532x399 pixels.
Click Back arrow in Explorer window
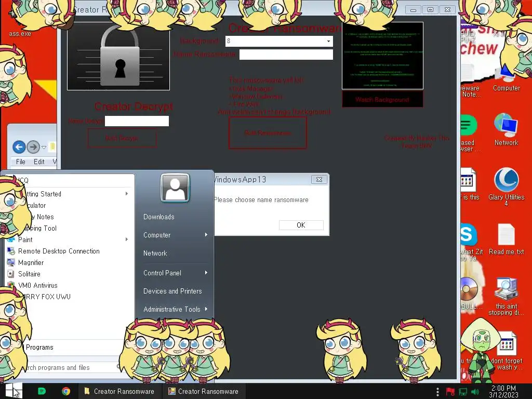tap(19, 147)
